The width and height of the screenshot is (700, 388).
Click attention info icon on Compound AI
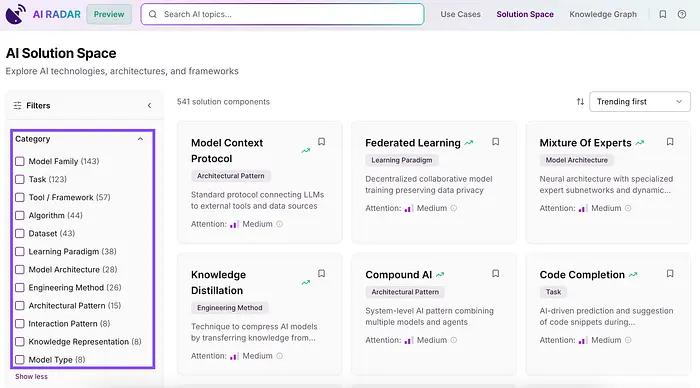coord(454,340)
